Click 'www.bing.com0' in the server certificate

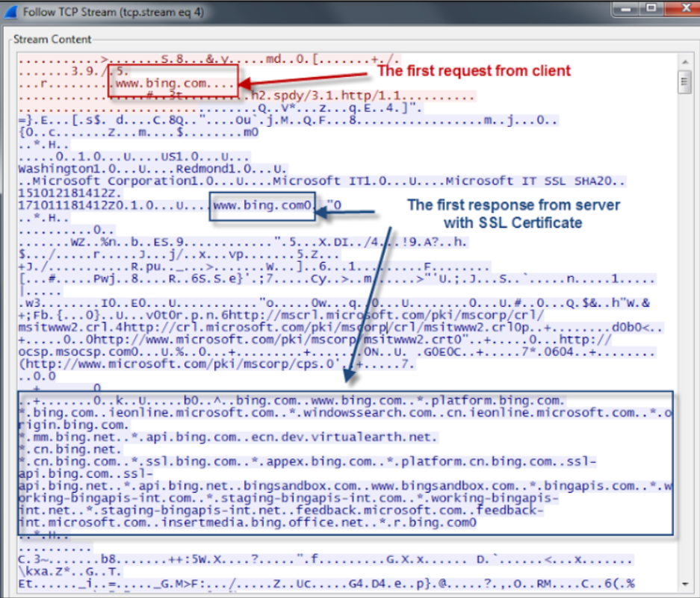click(x=262, y=205)
